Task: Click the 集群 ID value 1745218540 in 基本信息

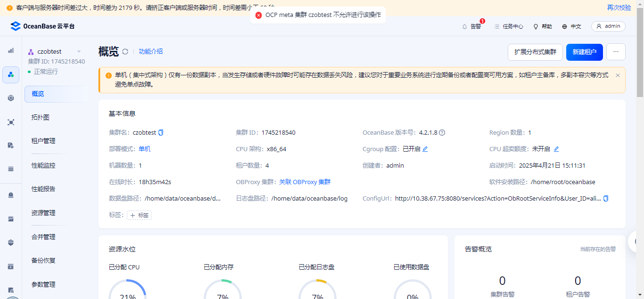Action: coord(279,133)
